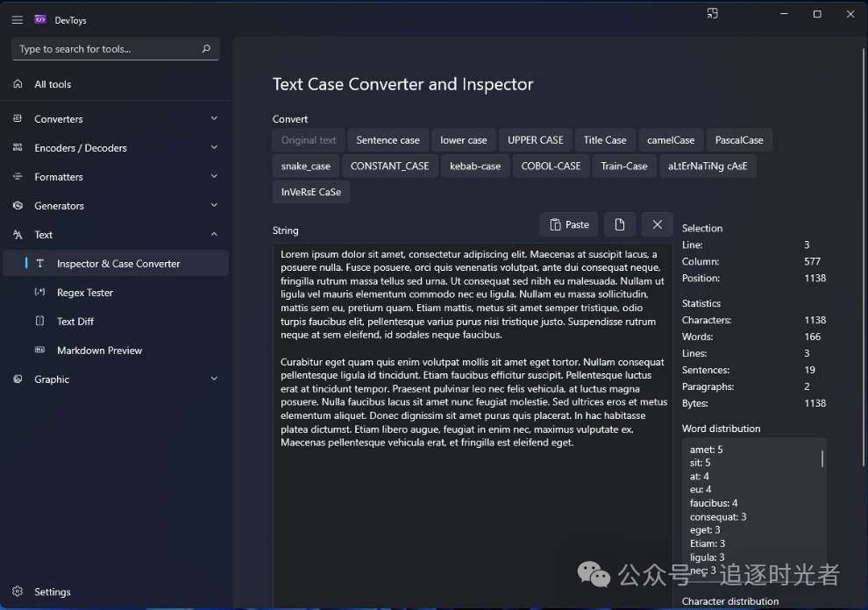Image resolution: width=868 pixels, height=610 pixels.
Task: Apply InVeRsE CaSe conversion
Action: pos(311,192)
